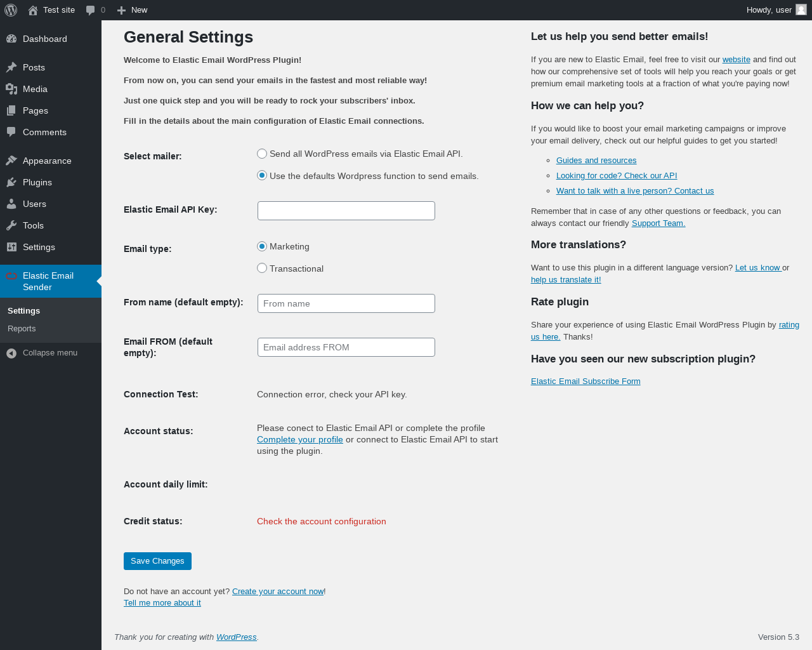Click the Elastic Email API Key field
Screen dimensions: 812x650
(346, 211)
